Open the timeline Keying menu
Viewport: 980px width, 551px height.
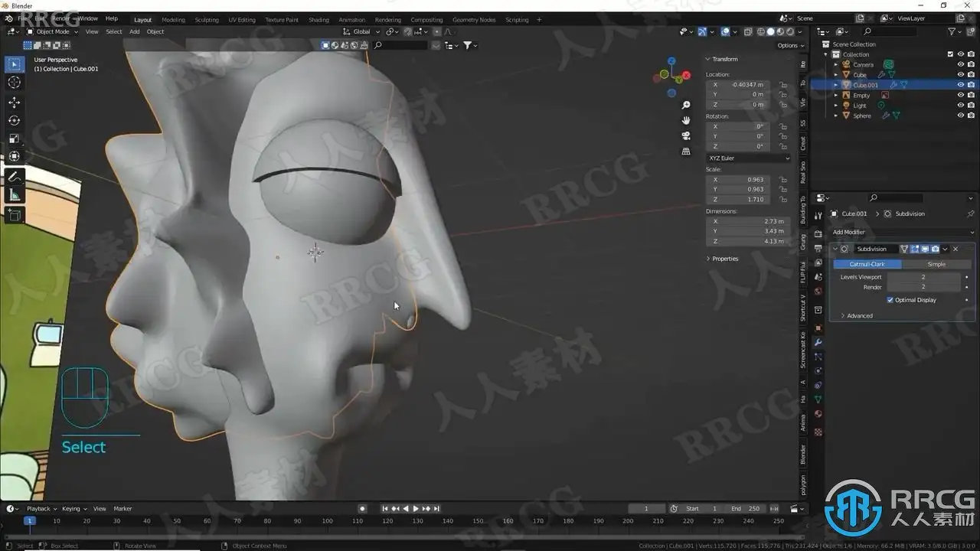[73, 508]
